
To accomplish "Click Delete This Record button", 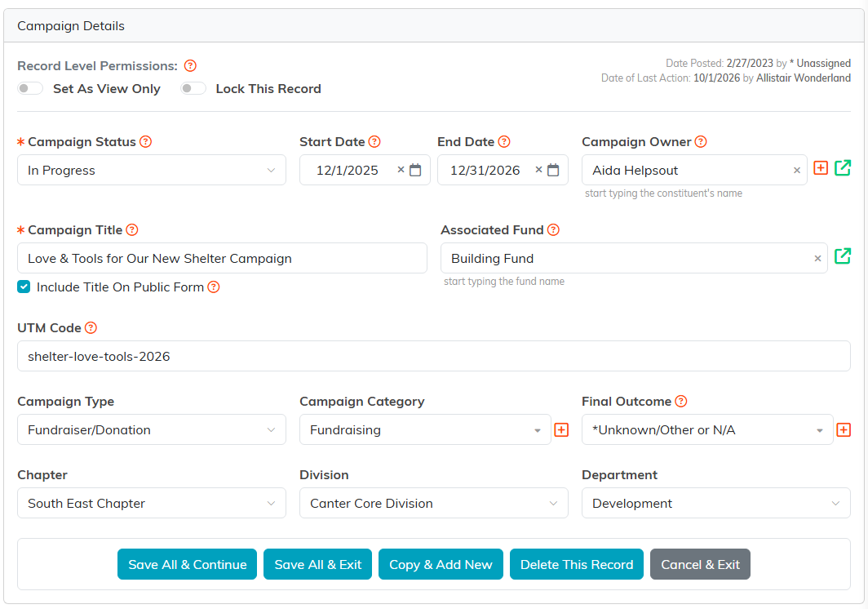I will coord(577,564).
